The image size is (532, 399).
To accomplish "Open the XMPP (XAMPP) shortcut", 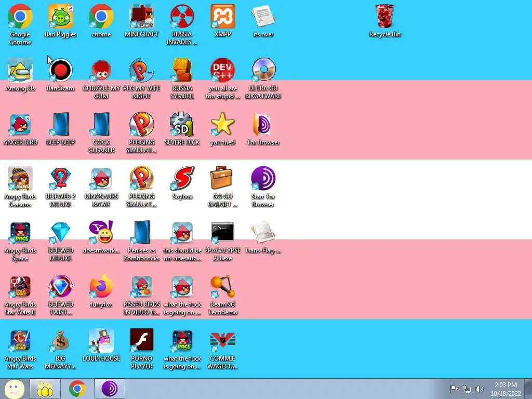I will pos(222,20).
